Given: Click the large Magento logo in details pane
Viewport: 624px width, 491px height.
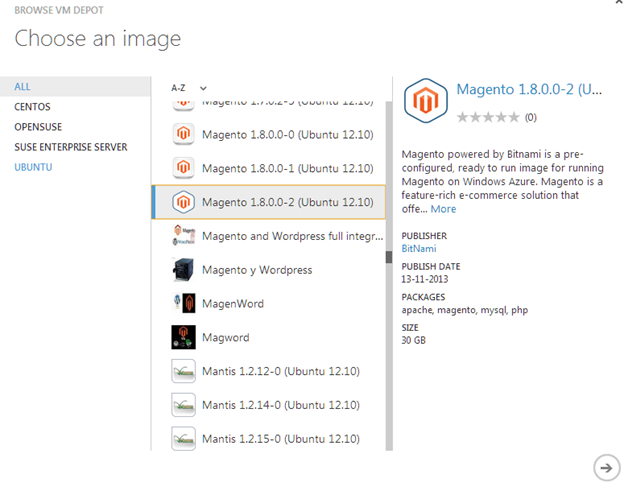Looking at the screenshot, I should pos(423,100).
